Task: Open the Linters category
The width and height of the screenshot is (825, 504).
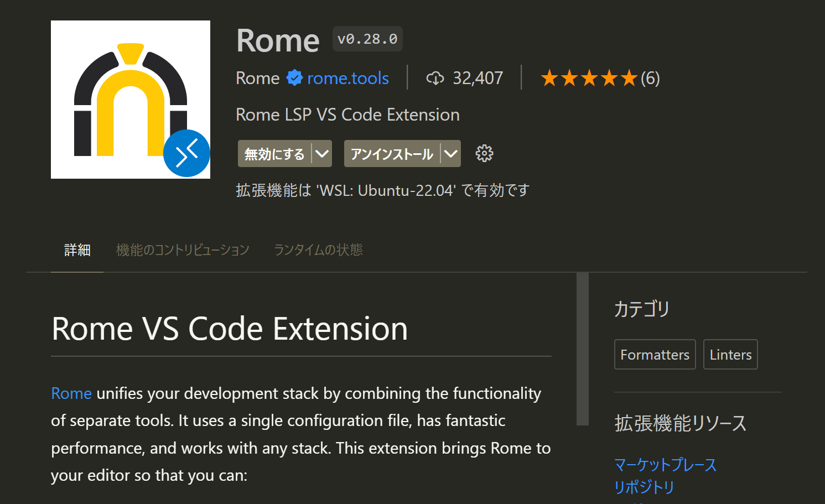Action: point(730,355)
